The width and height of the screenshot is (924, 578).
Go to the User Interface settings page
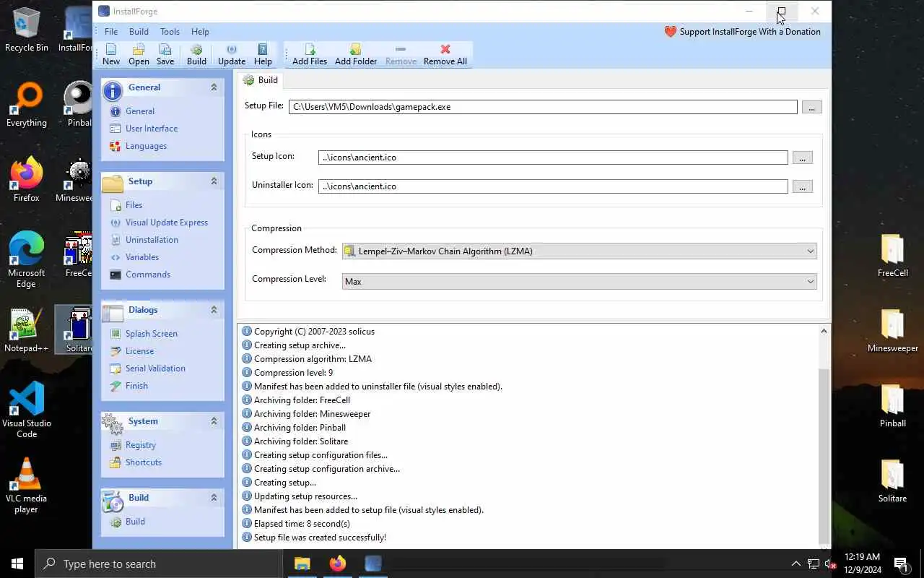coord(152,129)
